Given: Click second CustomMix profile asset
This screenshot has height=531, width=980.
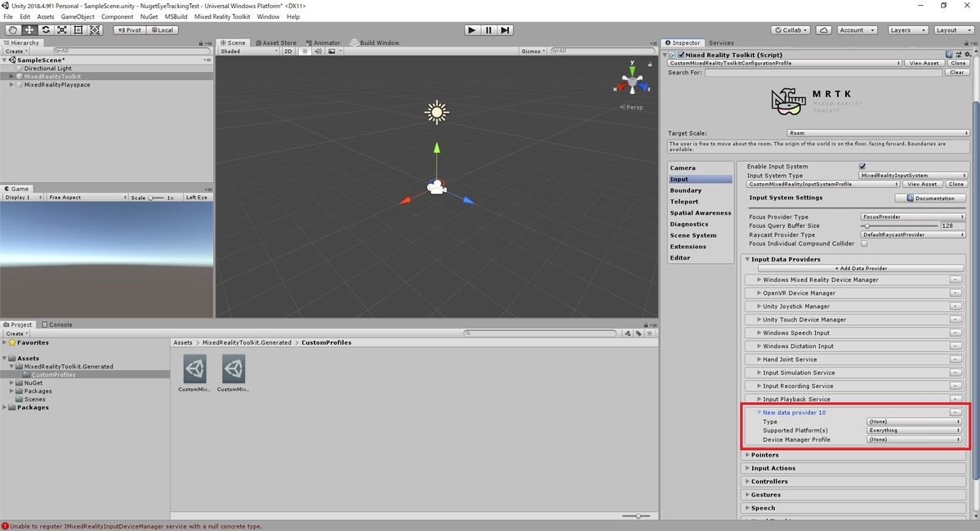Looking at the screenshot, I should (234, 369).
